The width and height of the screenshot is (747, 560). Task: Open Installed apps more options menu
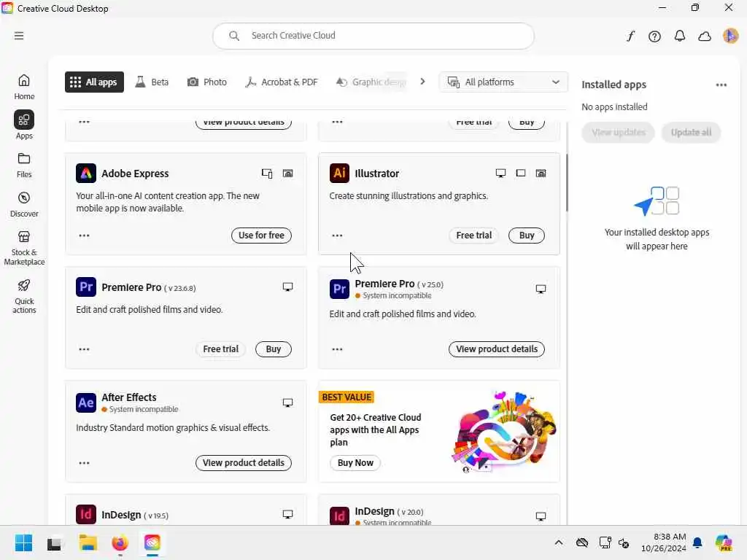tap(721, 85)
